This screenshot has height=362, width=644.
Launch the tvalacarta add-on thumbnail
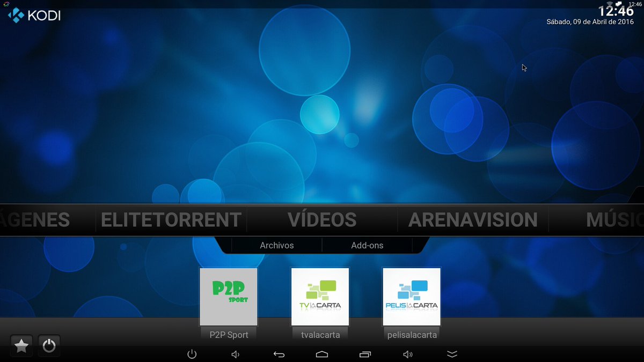(320, 297)
